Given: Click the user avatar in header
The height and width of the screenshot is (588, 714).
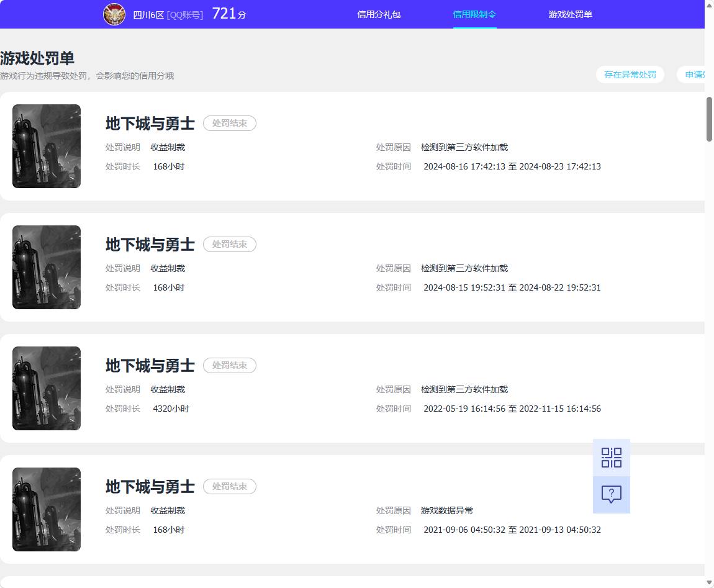Looking at the screenshot, I should 114,14.
